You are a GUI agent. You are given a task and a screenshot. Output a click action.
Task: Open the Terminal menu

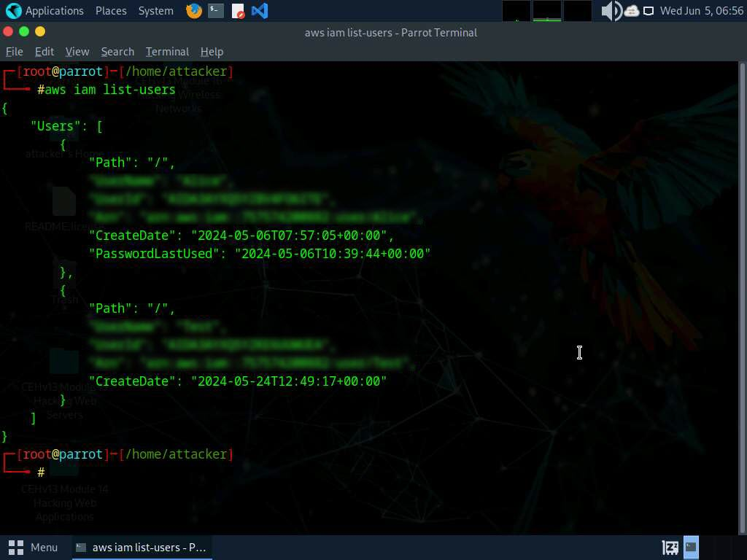(x=167, y=52)
